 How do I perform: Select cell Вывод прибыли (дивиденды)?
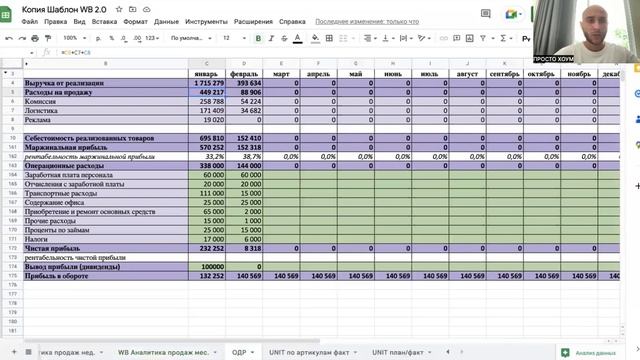(x=106, y=267)
